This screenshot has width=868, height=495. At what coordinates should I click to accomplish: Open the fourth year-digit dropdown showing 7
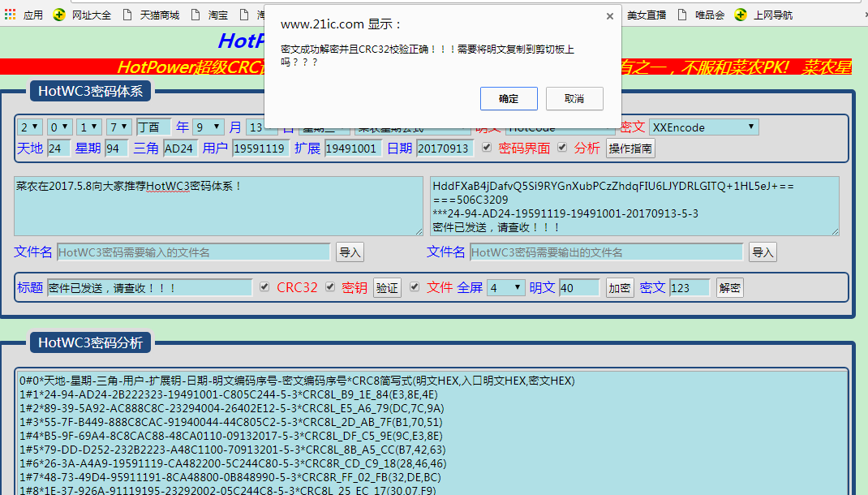pos(118,127)
